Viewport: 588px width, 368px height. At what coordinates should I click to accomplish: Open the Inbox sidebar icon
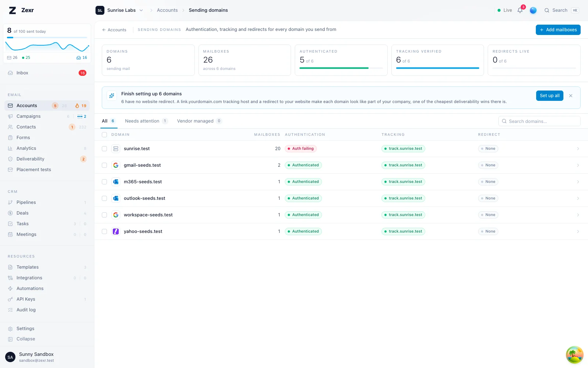[x=10, y=73]
